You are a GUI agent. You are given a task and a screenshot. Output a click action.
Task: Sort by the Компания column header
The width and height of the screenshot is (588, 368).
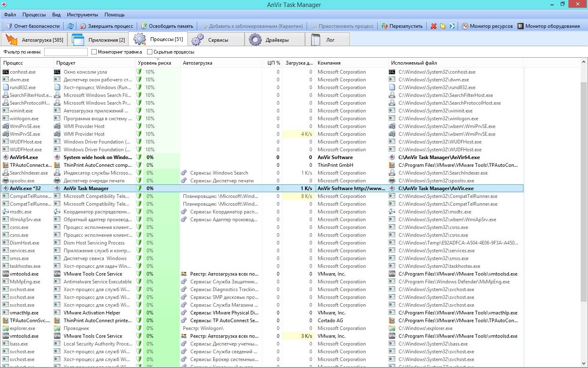[x=352, y=63]
